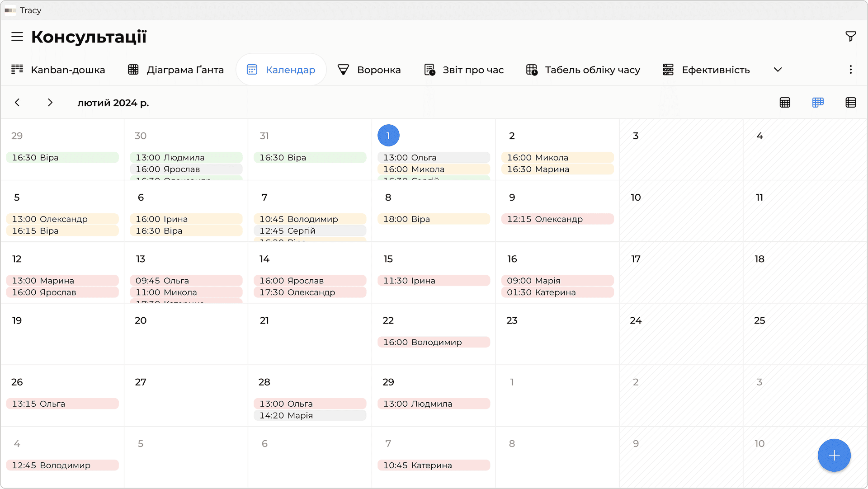This screenshot has height=489, width=868.
Task: Open 16:30 Віра event on January 31
Action: tap(310, 157)
